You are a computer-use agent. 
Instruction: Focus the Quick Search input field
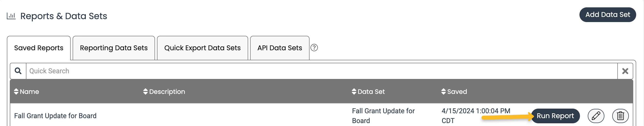[322, 71]
